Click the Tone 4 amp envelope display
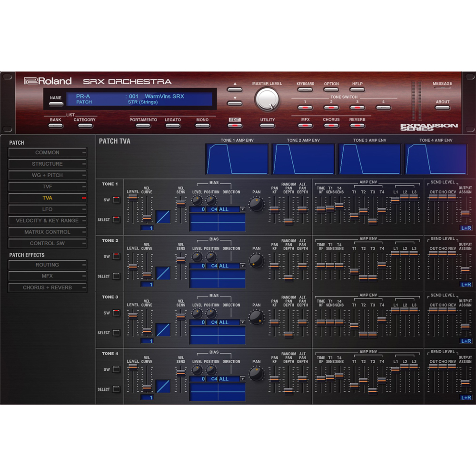Image resolution: width=476 pixels, height=476 pixels. (436, 159)
